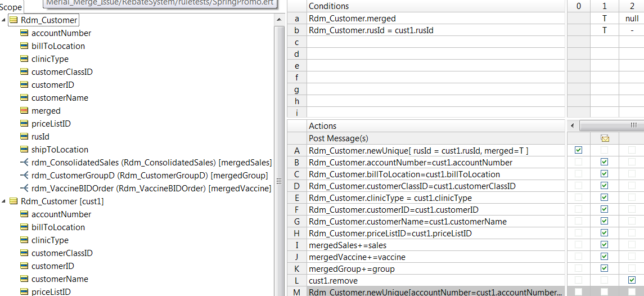644x296 pixels.
Task: Collapse the top Rdm_Customer tree node
Action: [4, 20]
